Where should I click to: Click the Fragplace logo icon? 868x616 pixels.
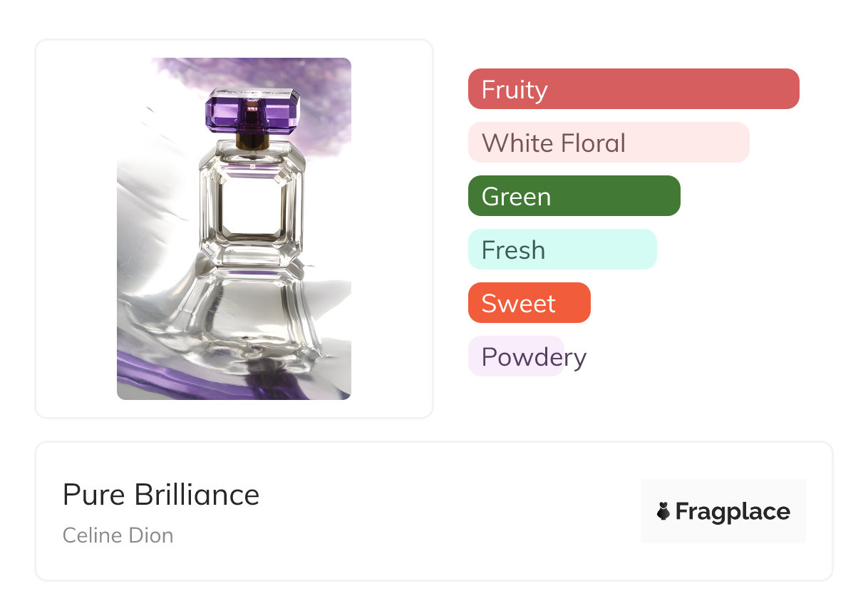click(663, 511)
